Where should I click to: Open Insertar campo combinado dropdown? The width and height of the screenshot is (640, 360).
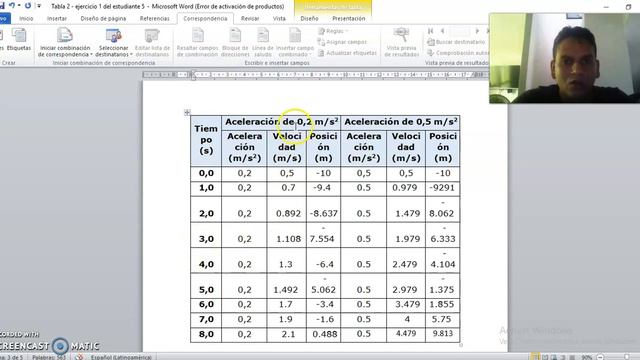pyautogui.click(x=295, y=42)
